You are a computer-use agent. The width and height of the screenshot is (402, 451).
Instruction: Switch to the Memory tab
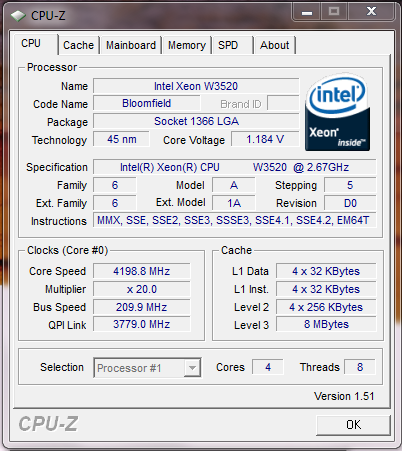(x=187, y=45)
